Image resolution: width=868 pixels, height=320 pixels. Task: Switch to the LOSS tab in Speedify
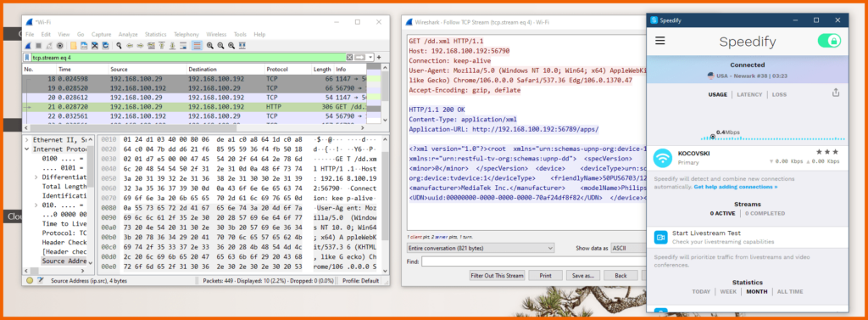779,95
